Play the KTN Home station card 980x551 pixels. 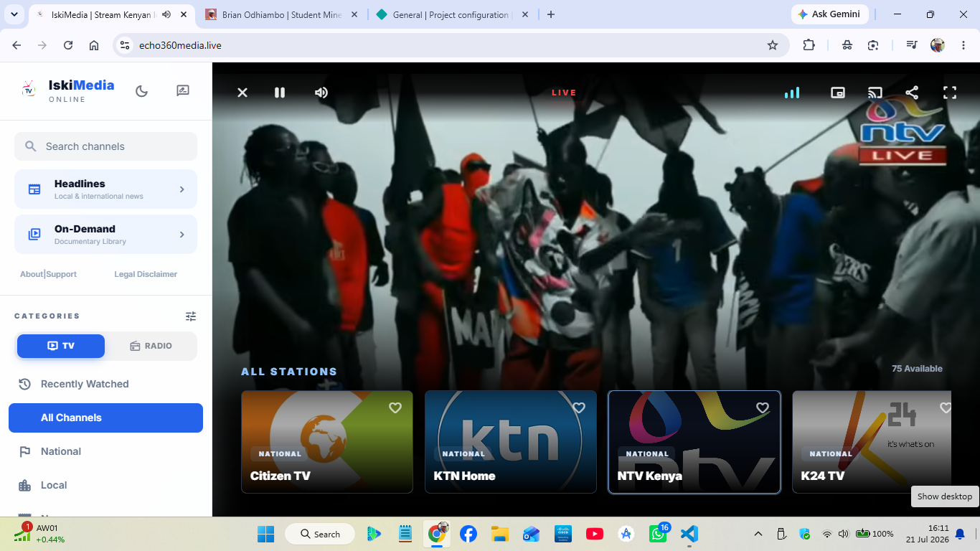pos(511,442)
